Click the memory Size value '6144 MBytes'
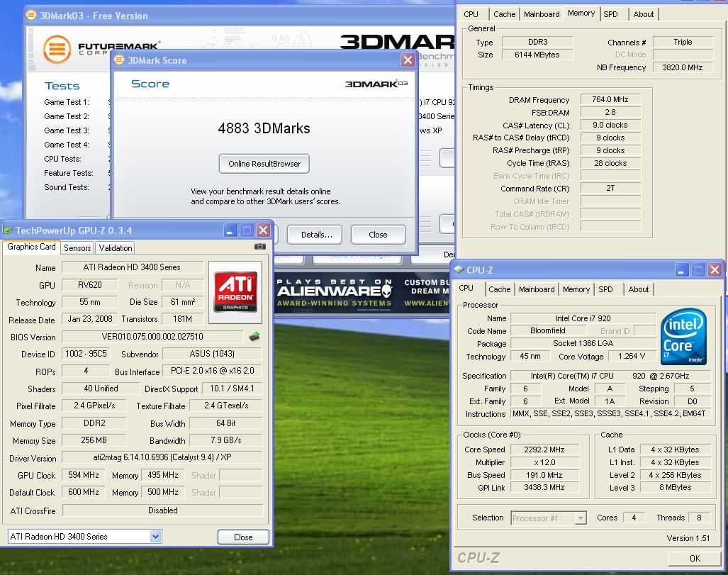This screenshot has height=575, width=728. [x=537, y=55]
